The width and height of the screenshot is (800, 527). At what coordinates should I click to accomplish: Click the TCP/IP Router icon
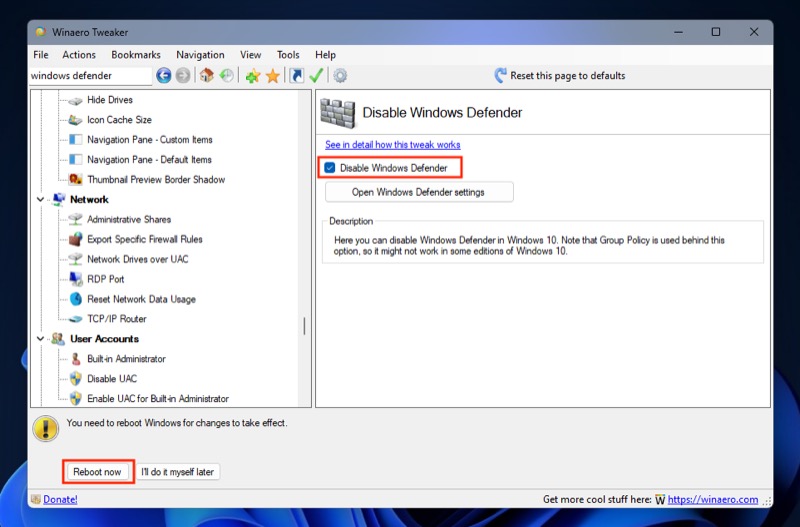76,319
